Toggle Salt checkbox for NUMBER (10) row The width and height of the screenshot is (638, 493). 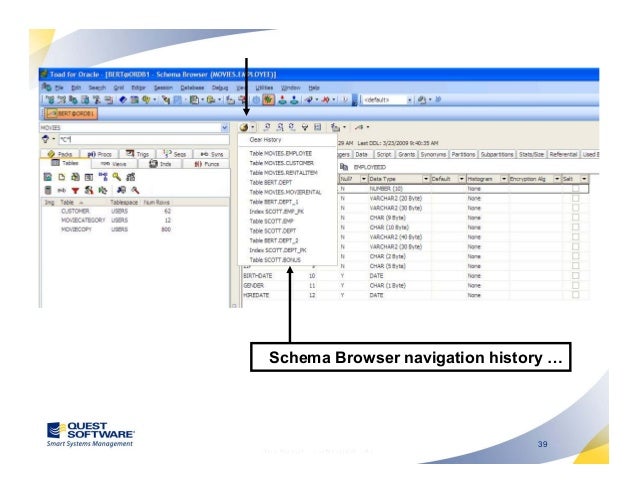(x=576, y=189)
